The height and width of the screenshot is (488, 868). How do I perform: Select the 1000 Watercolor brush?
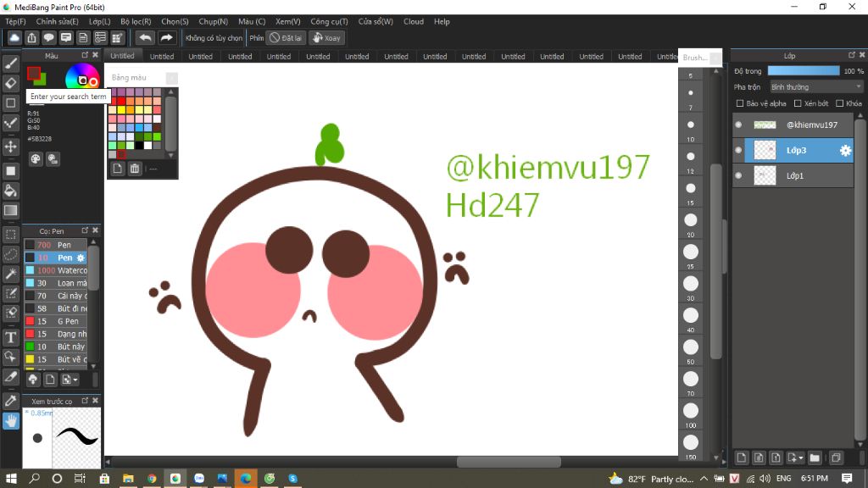55,270
